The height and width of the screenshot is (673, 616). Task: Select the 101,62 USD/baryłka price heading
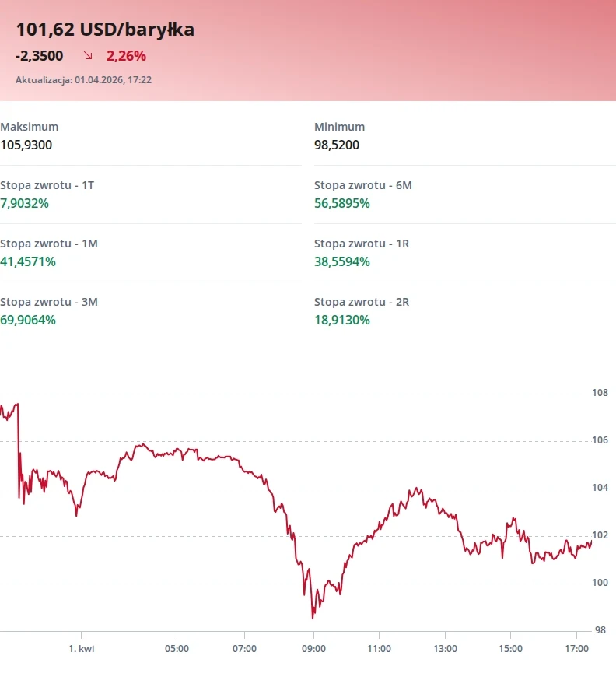[105, 30]
